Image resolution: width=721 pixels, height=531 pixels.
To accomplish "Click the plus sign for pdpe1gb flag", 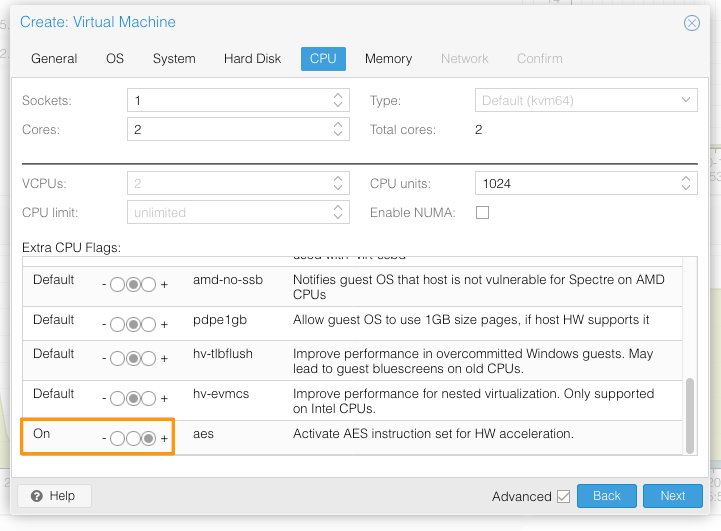I will [x=165, y=325].
